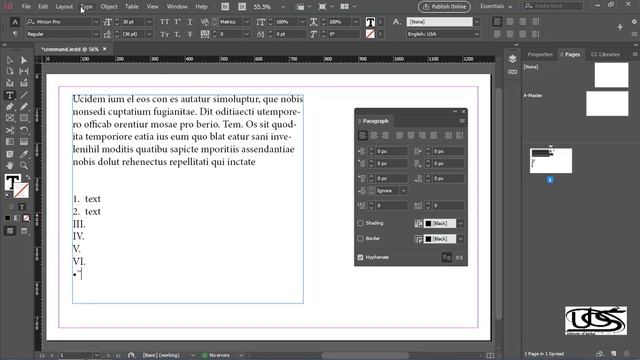
Task: Activate the Type tool
Action: click(x=10, y=95)
